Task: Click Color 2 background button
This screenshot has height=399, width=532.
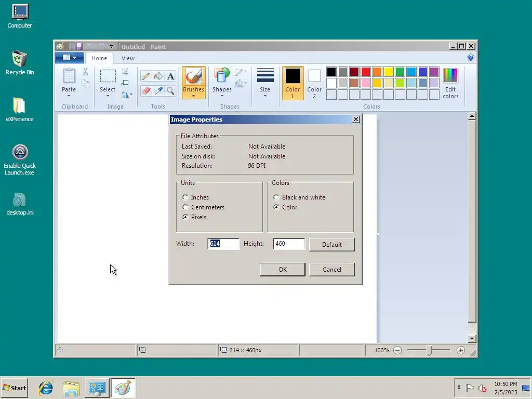Action: click(314, 83)
